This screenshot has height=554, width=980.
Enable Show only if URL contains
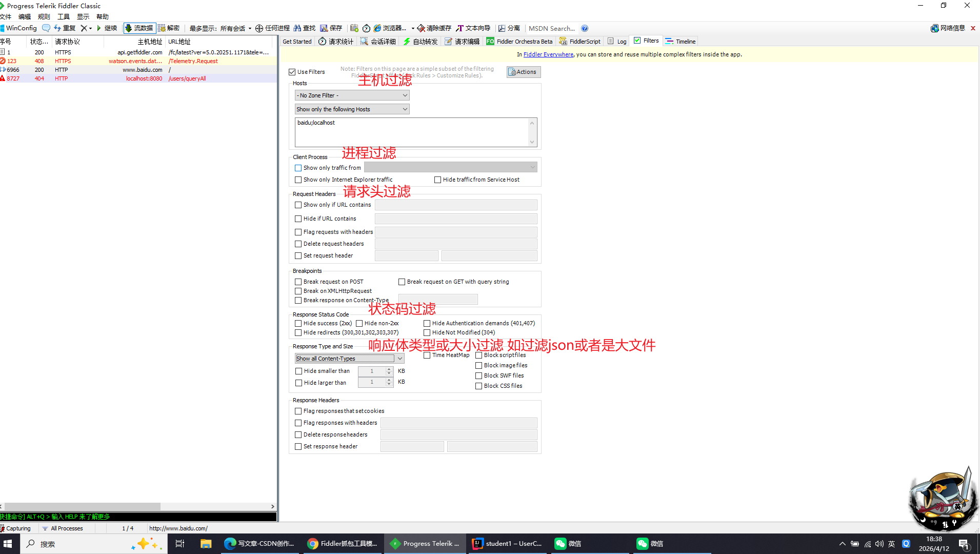coord(298,205)
